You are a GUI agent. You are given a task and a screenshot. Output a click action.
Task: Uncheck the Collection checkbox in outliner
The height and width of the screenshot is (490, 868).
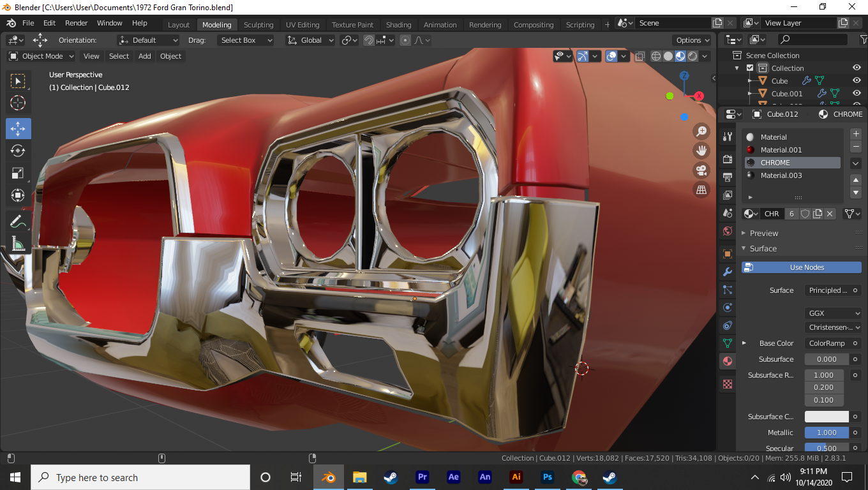(750, 68)
